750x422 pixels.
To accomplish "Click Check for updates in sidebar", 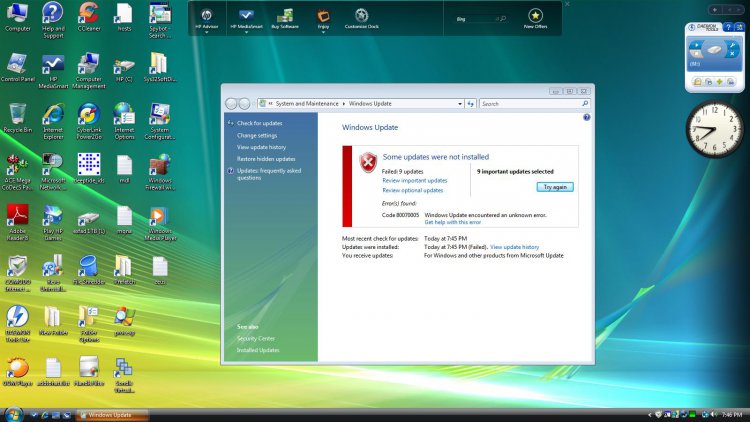I will point(259,123).
